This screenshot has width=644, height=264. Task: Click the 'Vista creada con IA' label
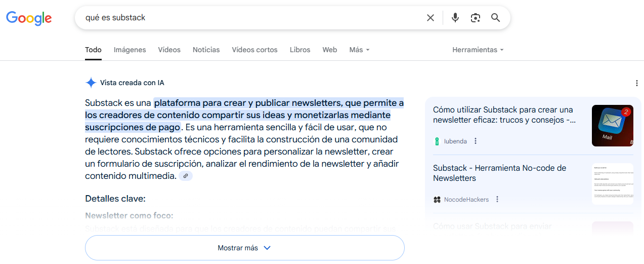point(132,83)
